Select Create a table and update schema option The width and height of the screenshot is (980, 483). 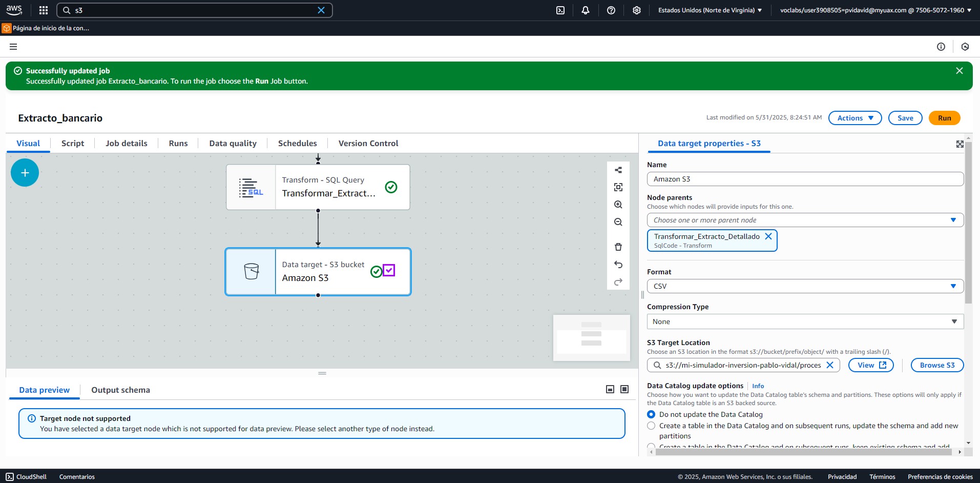click(x=651, y=426)
